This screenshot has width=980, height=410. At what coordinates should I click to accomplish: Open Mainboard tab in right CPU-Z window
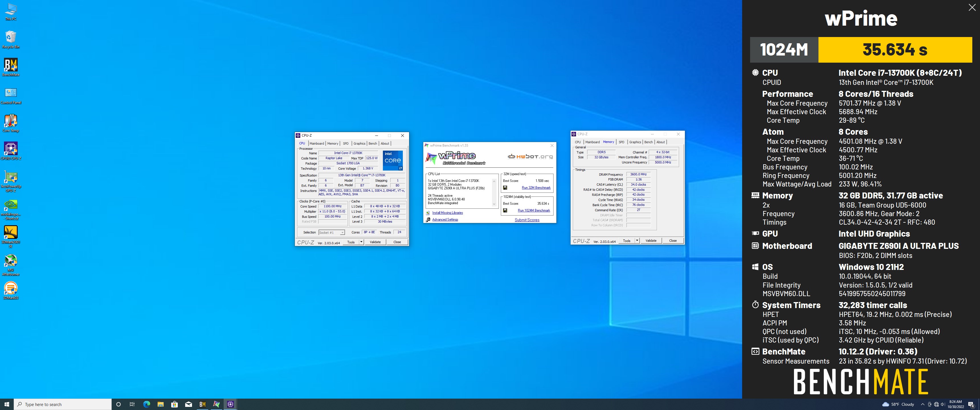(x=592, y=142)
